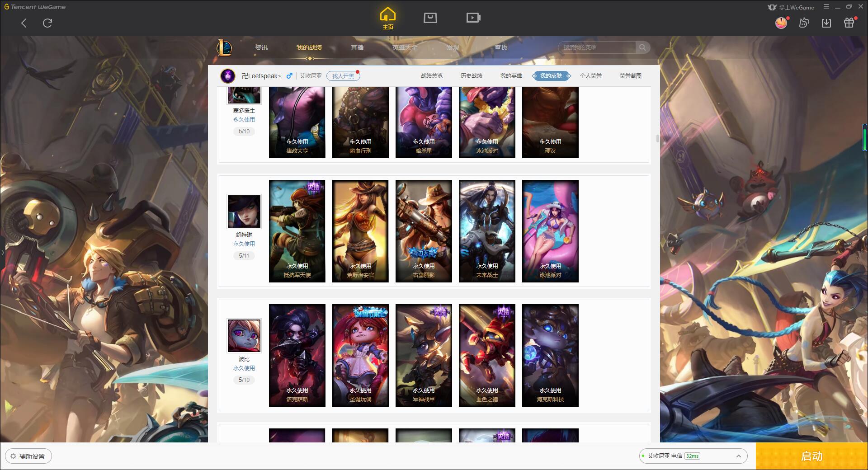Switch to 个人荣誉 sub-tab
Viewport: 868px width, 470px height.
coord(591,76)
